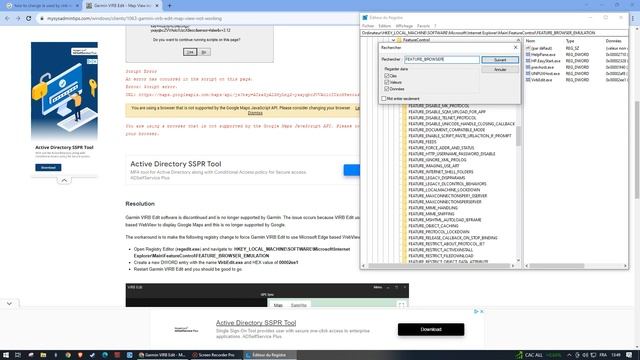The image size is (640, 360).
Task: Select the HelpPane.exe registry value
Action: 543,54
